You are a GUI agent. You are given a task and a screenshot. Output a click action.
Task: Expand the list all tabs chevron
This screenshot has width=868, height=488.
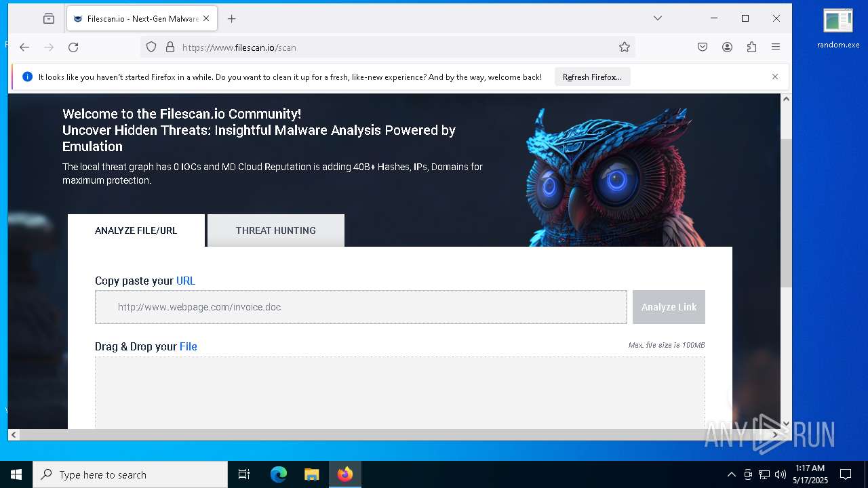click(657, 18)
